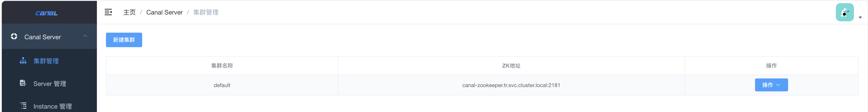This screenshot has height=112, width=868.
Task: Click the document-edit icon beside Server 管理
Action: coord(23,83)
